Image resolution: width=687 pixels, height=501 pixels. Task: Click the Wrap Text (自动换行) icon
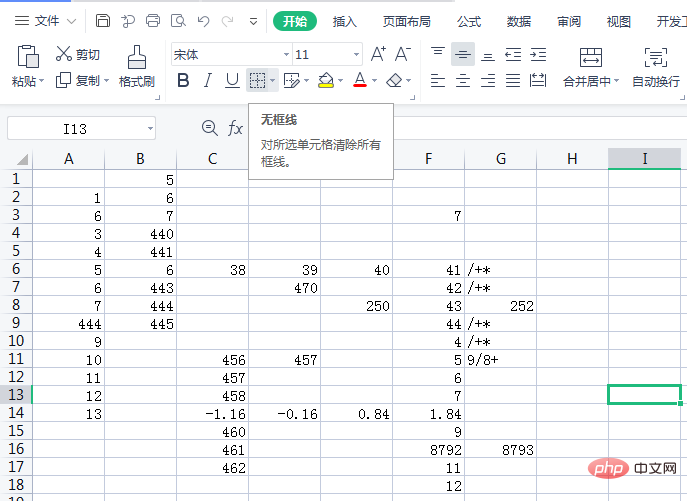coord(656,57)
